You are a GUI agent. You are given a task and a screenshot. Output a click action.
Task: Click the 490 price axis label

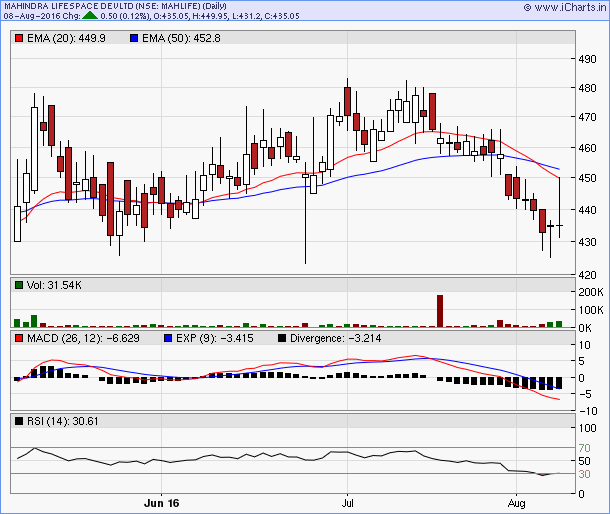tap(587, 59)
